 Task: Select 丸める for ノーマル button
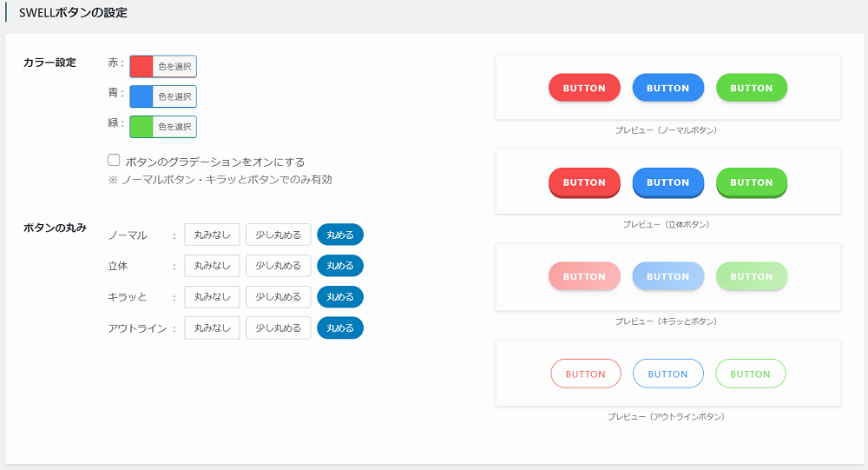coord(340,235)
